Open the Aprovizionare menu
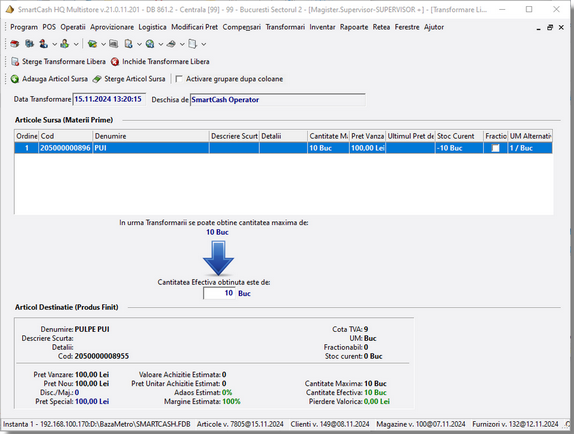 (x=112, y=27)
